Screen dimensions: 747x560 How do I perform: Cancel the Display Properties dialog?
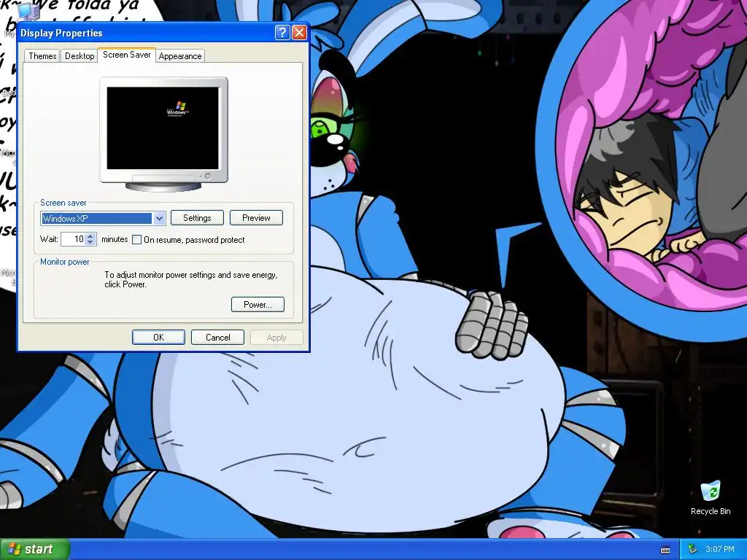[217, 337]
